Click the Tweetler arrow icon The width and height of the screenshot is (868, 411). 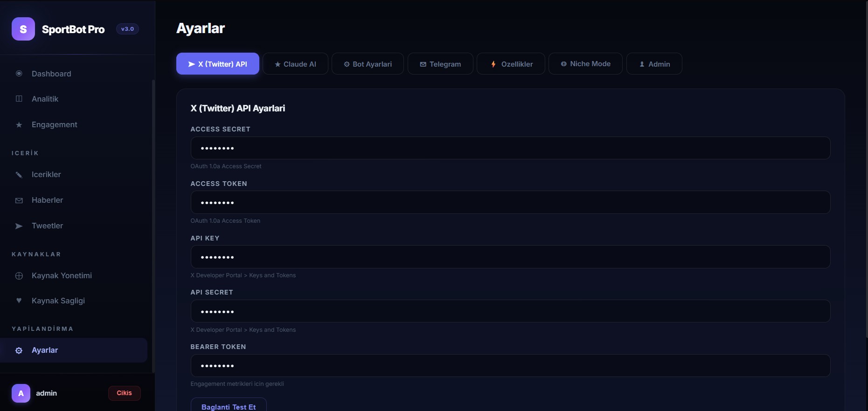coord(19,226)
